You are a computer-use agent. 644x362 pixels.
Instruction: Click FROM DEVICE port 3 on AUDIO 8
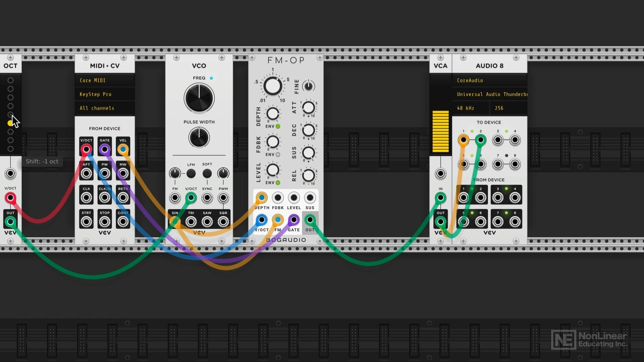coord(498,197)
